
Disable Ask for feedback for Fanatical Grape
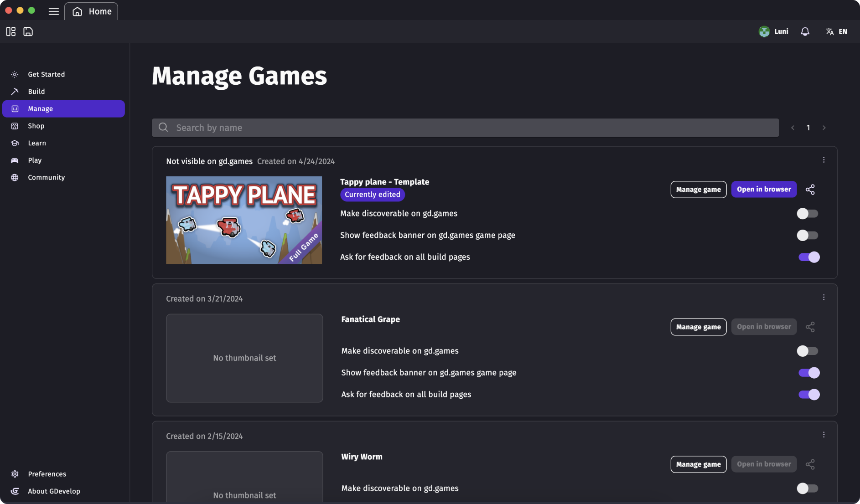coord(808,395)
